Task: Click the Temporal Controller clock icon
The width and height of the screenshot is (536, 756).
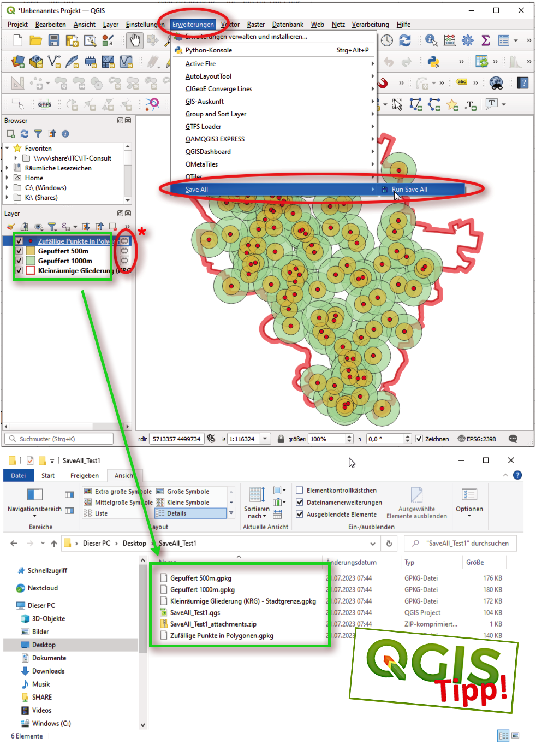Action: pyautogui.click(x=386, y=40)
